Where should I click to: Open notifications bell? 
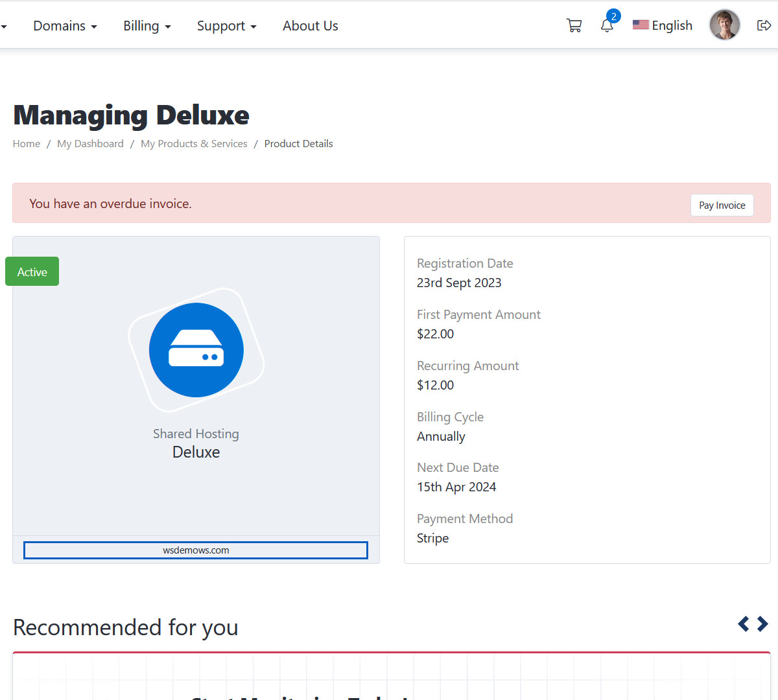(x=607, y=26)
